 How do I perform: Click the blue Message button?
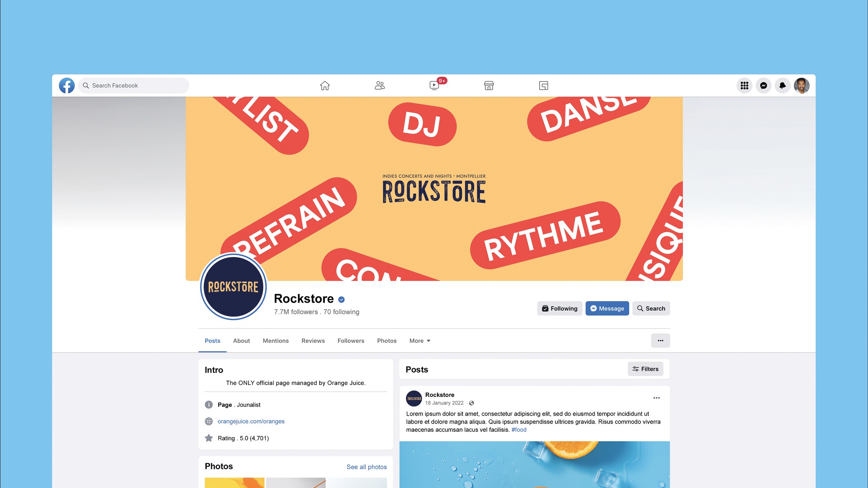click(x=607, y=308)
